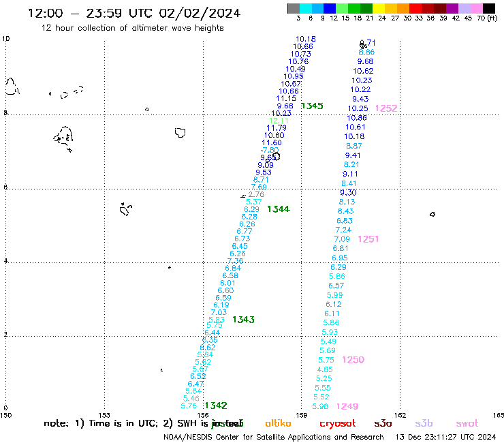Click the pink '1251' time label
The image size is (504, 443).
(368, 239)
